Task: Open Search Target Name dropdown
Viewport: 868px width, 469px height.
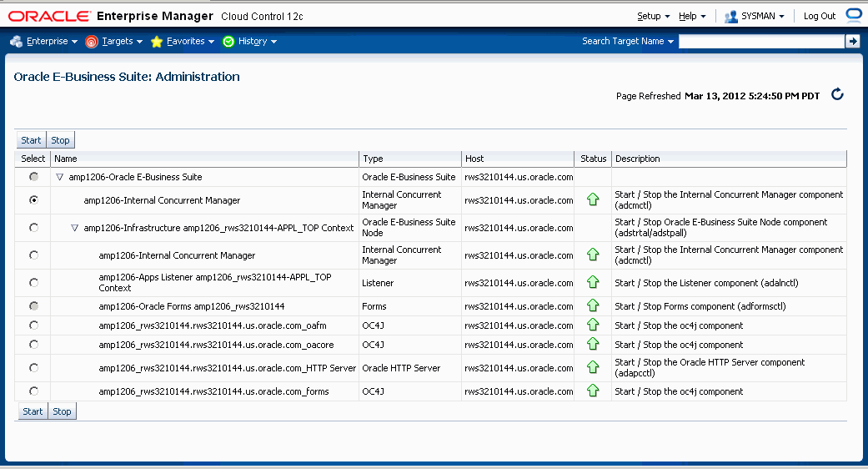Action: pyautogui.click(x=628, y=41)
